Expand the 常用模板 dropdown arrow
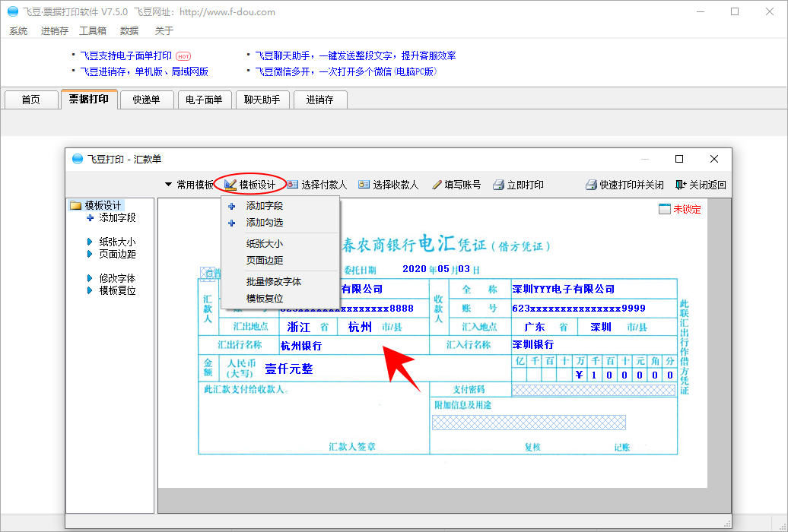 pos(168,185)
